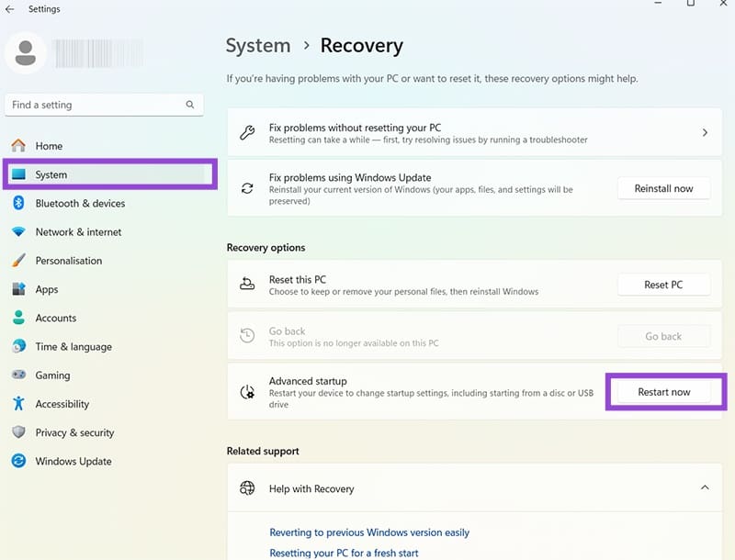
Task: Click the Reinstall now button
Action: tap(663, 188)
